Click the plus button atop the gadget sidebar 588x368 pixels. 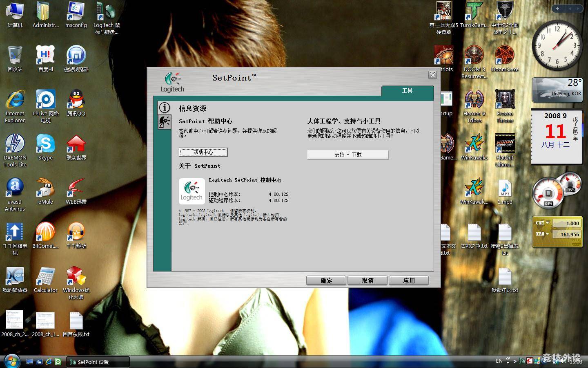[x=557, y=8]
